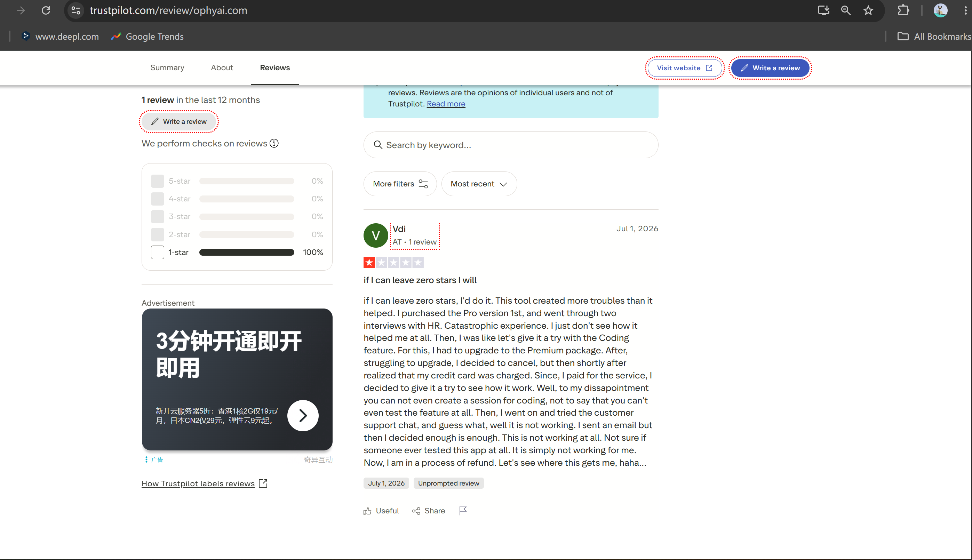The height and width of the screenshot is (560, 972).
Task: Click the '1-star' row label
Action: 178,252
